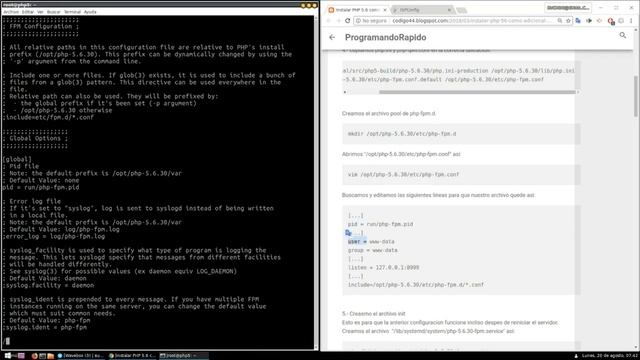
Task: Minimize the terminal window with the first yellow button
Action: 303,5
